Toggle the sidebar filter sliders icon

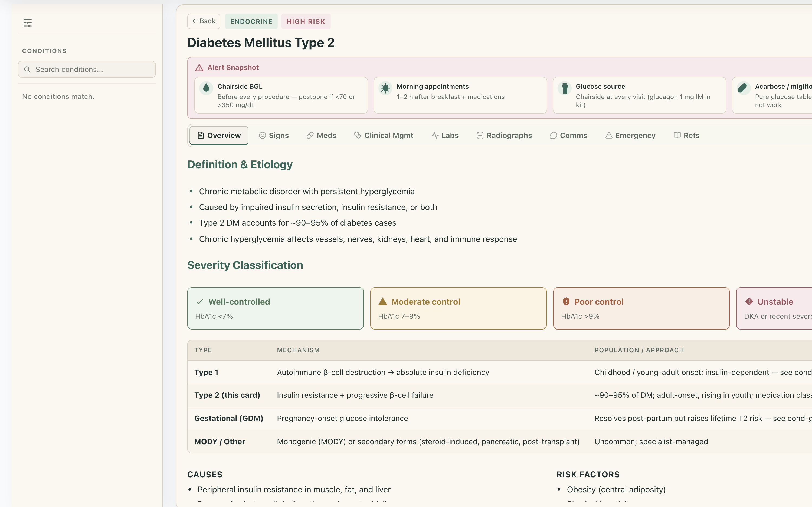tap(28, 22)
